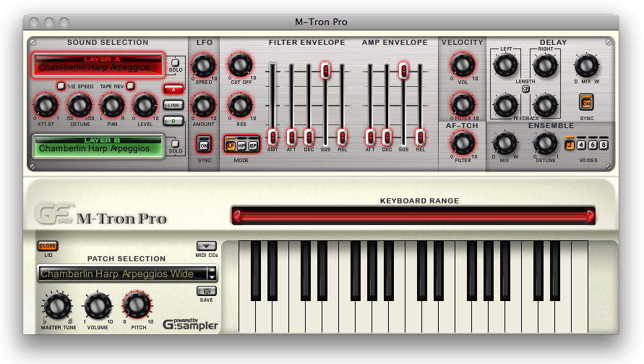
Task: Click the Pan knob
Action: pos(112,106)
